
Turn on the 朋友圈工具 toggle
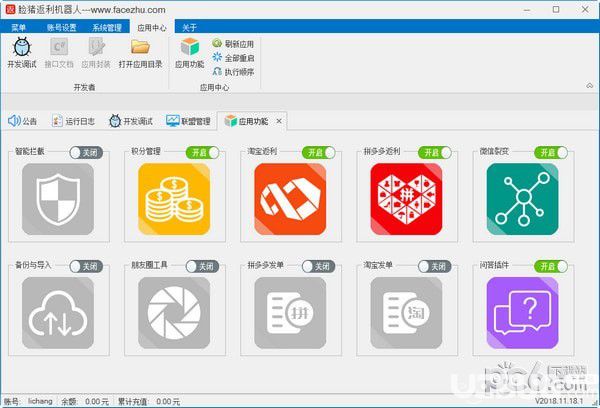[x=202, y=266]
